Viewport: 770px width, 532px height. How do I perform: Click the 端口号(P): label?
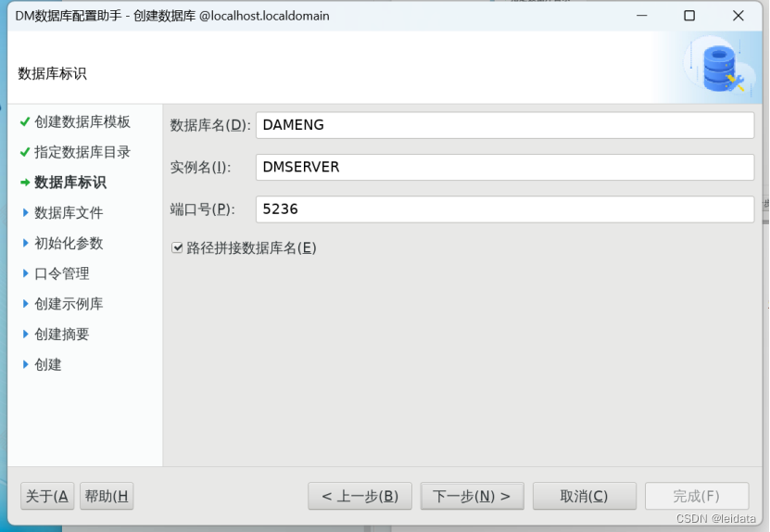click(x=202, y=209)
